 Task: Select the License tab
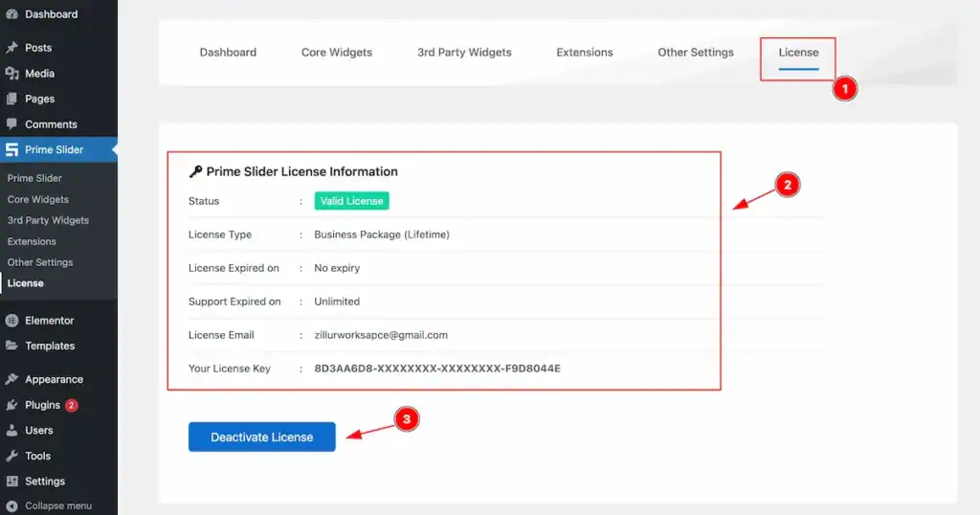(798, 53)
